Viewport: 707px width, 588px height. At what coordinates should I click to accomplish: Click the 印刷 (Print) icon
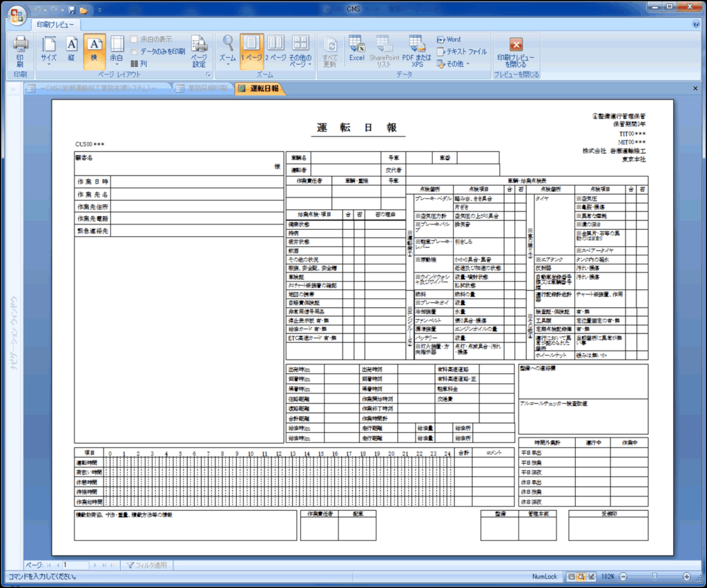(x=20, y=51)
